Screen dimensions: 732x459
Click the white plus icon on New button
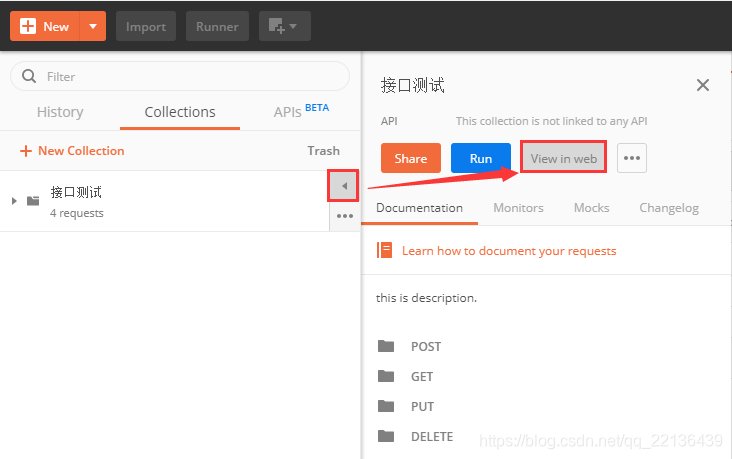(x=28, y=26)
